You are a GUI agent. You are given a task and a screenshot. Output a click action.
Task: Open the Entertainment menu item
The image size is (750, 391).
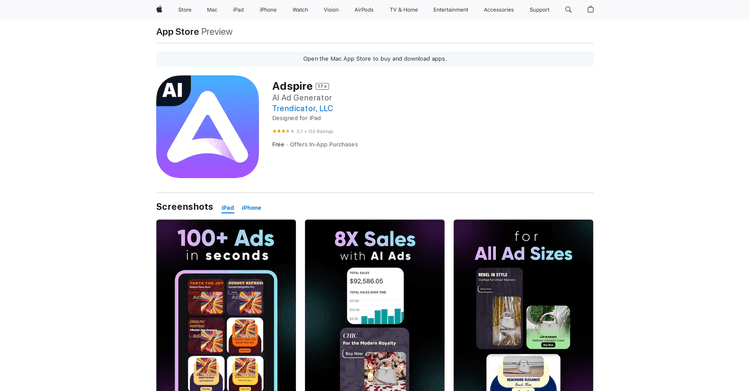(x=451, y=10)
